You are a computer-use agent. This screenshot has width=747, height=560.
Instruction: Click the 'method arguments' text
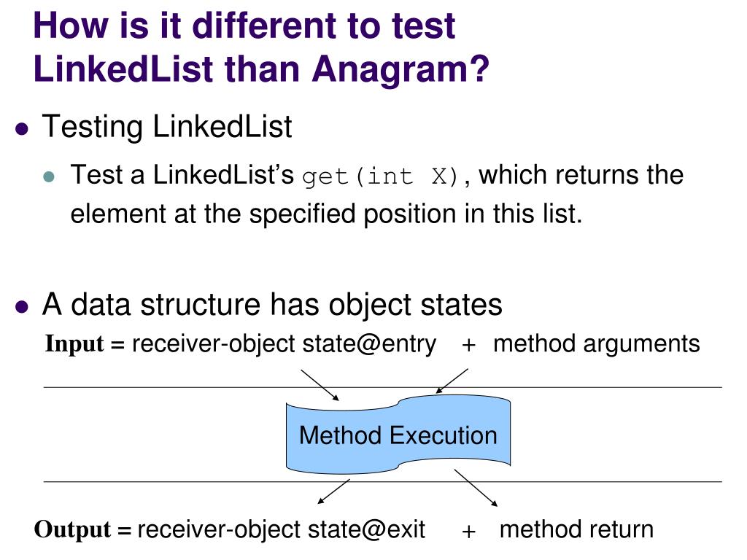(597, 344)
